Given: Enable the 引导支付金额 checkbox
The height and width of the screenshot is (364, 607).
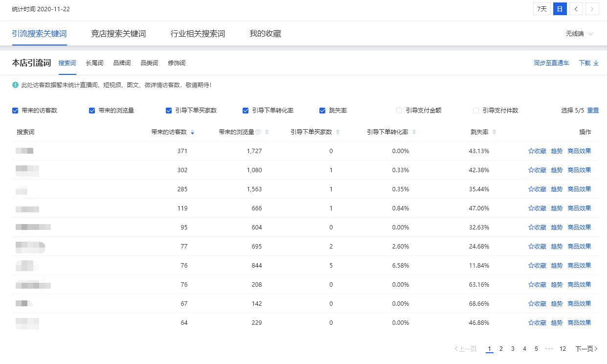Looking at the screenshot, I should point(399,111).
